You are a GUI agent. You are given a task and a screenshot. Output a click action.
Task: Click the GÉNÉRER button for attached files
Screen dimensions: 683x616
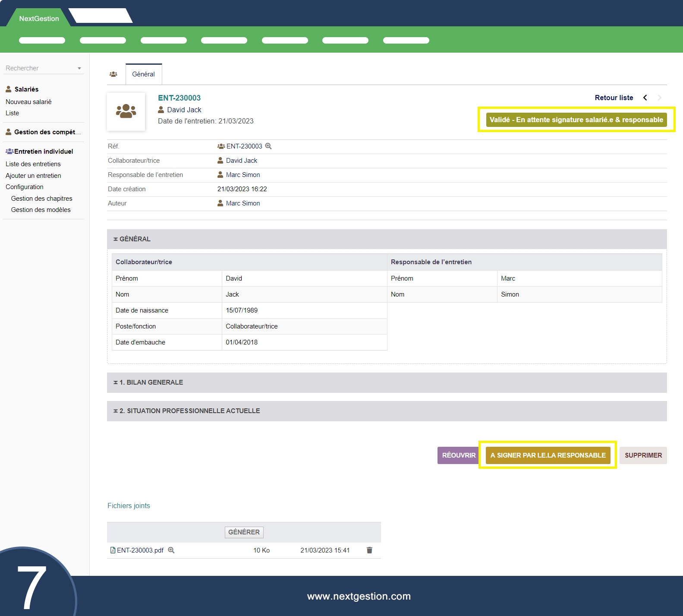pyautogui.click(x=244, y=532)
